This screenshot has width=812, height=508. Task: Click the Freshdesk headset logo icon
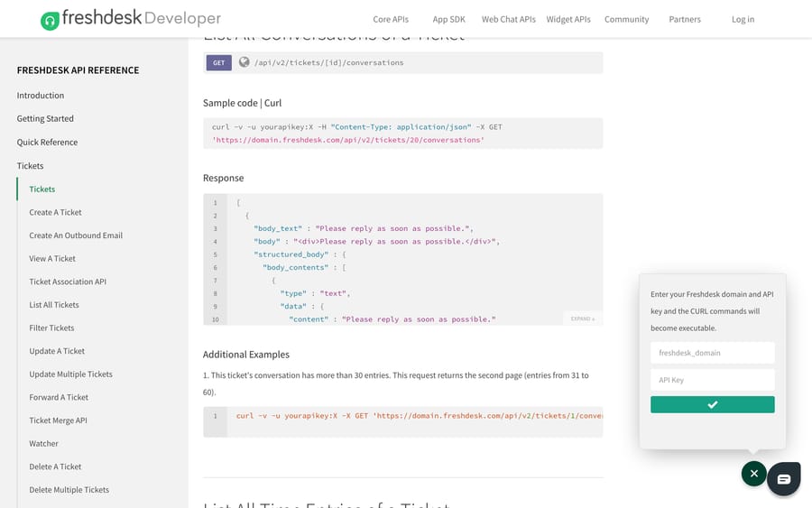(50, 22)
